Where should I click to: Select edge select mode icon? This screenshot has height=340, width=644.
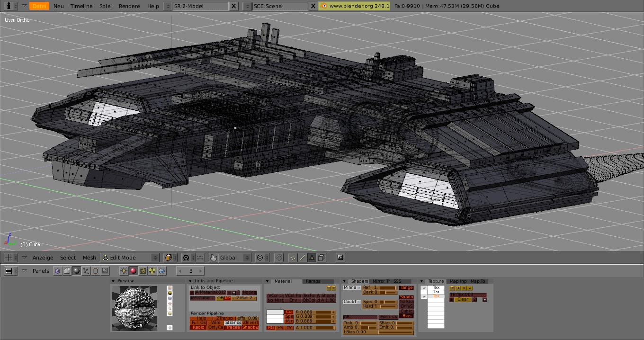[x=302, y=258]
